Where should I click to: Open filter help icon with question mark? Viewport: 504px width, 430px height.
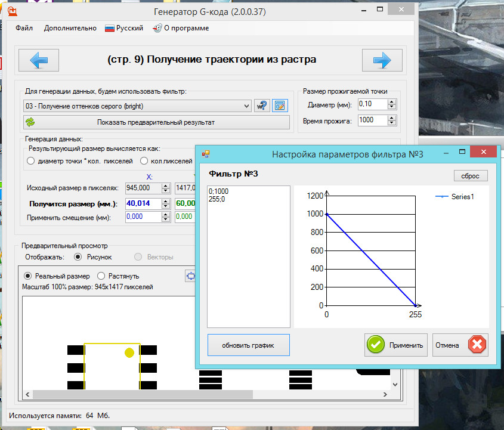point(262,106)
